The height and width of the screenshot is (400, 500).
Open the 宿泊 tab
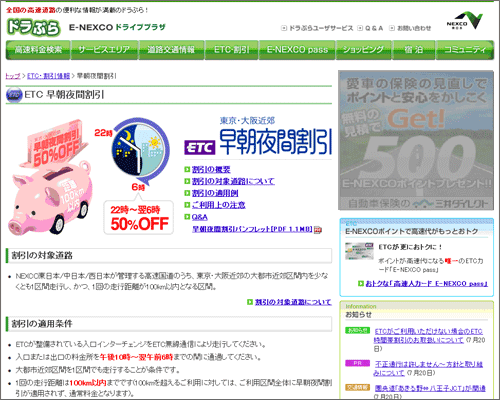tap(414, 50)
